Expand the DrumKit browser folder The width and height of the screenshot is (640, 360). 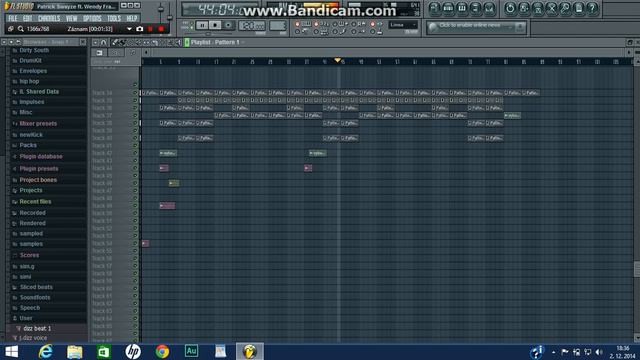coord(30,60)
